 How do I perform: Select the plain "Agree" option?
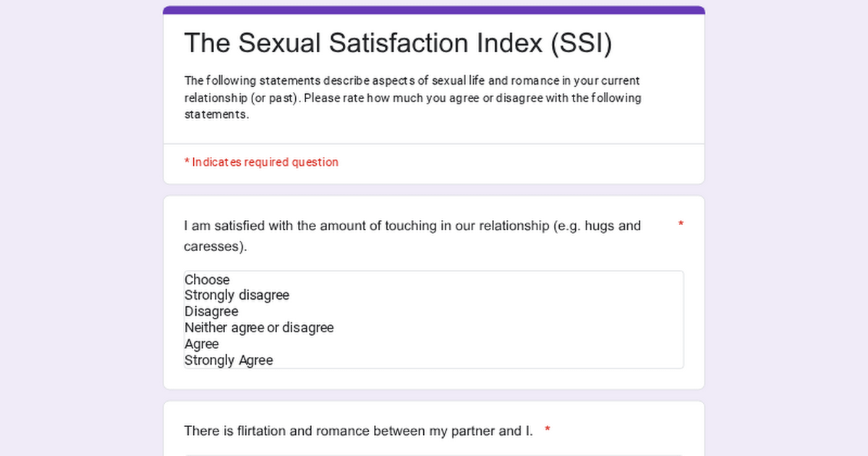coord(202,344)
